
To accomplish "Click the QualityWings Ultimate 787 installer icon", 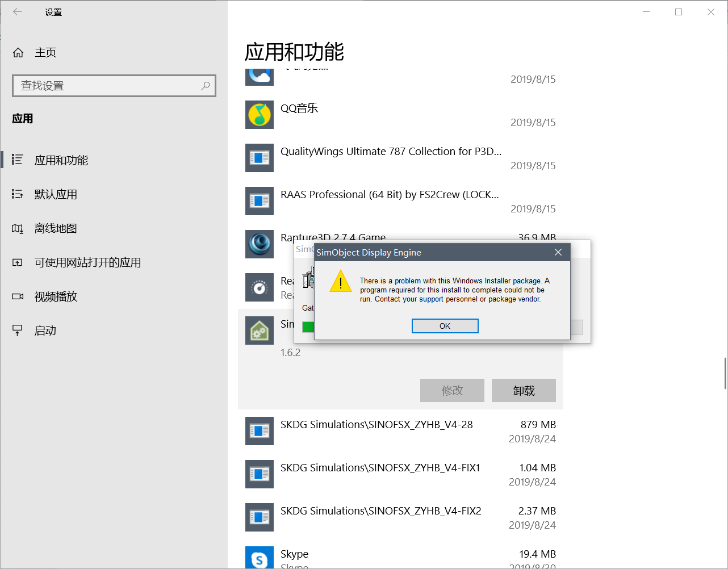I will (x=260, y=158).
